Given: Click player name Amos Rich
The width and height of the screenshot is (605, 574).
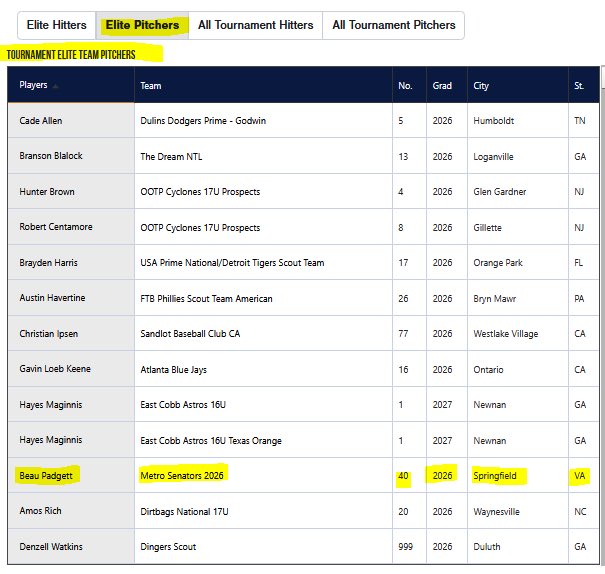Looking at the screenshot, I should [x=40, y=511].
